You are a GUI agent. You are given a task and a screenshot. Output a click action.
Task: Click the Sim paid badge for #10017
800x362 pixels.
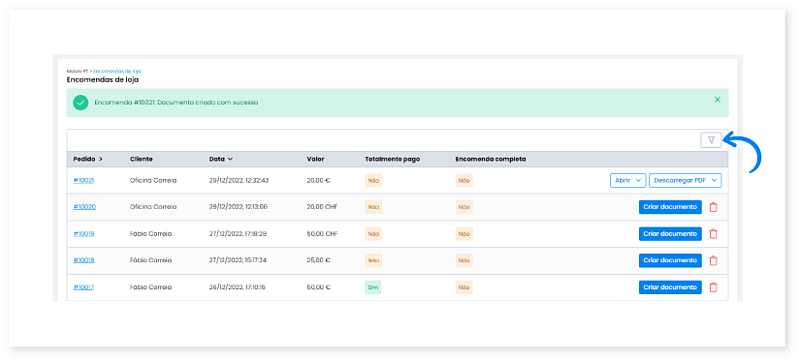(373, 287)
